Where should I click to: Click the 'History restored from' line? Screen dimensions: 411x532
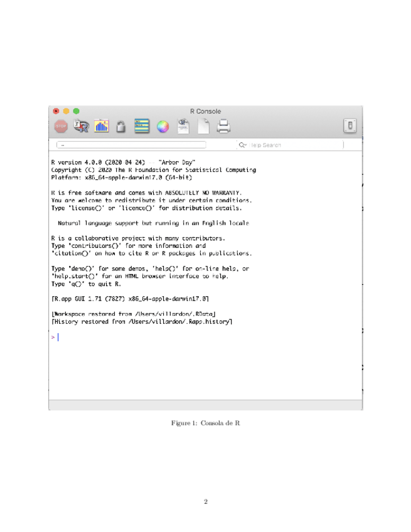point(142,322)
